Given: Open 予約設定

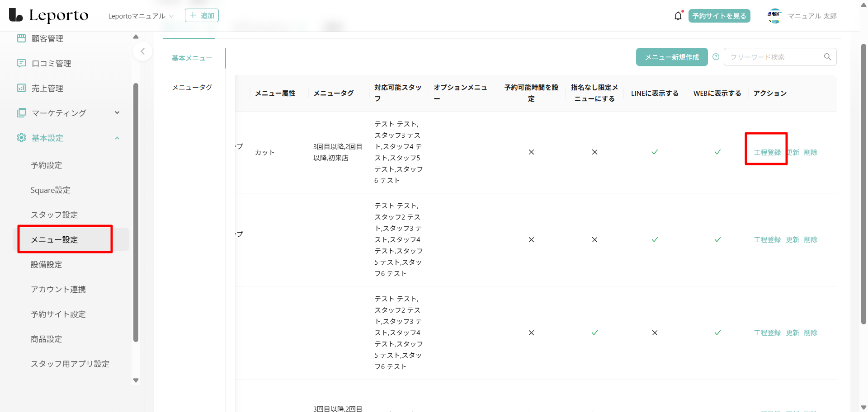Looking at the screenshot, I should (47, 165).
